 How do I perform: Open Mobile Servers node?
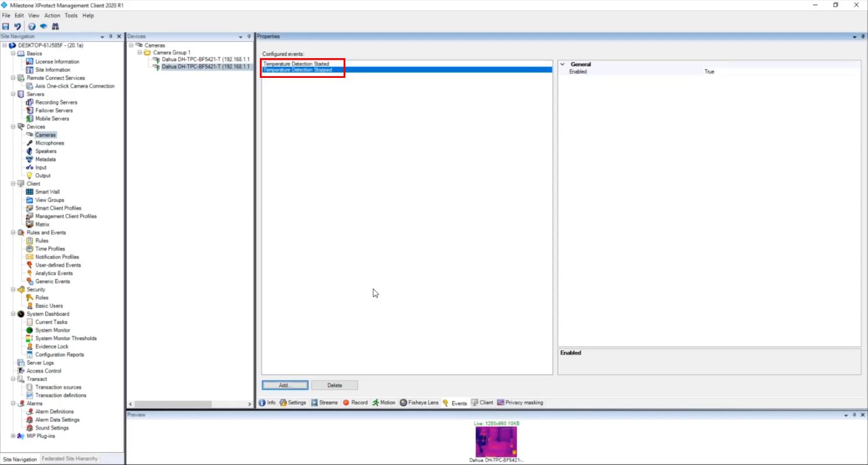click(x=52, y=119)
